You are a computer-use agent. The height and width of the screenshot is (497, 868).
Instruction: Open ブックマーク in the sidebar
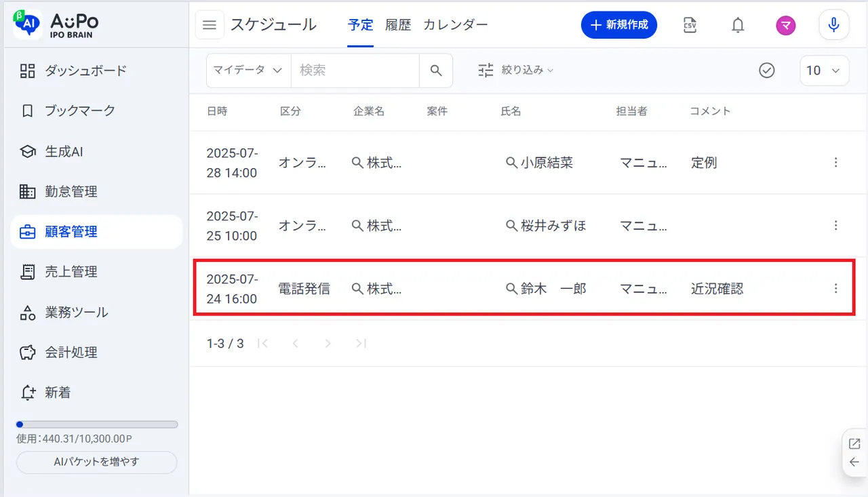96,111
